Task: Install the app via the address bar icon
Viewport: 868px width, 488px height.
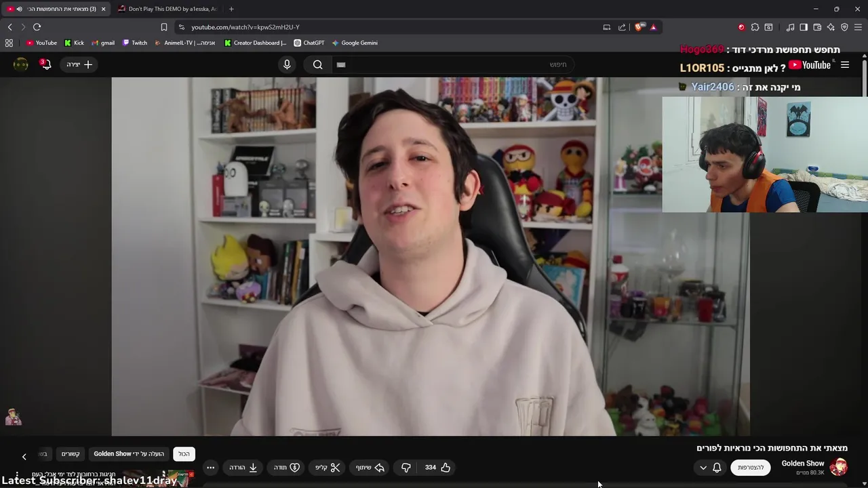Action: tap(606, 27)
